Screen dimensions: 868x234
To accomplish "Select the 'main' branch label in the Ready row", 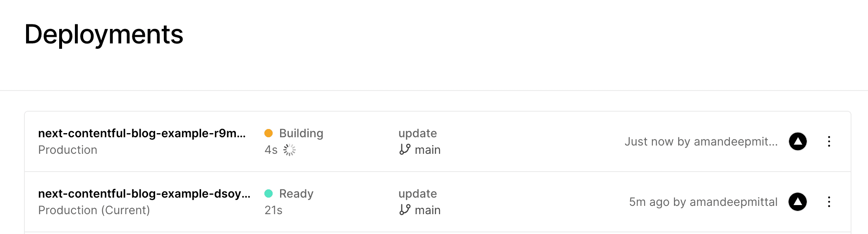I will 427,210.
